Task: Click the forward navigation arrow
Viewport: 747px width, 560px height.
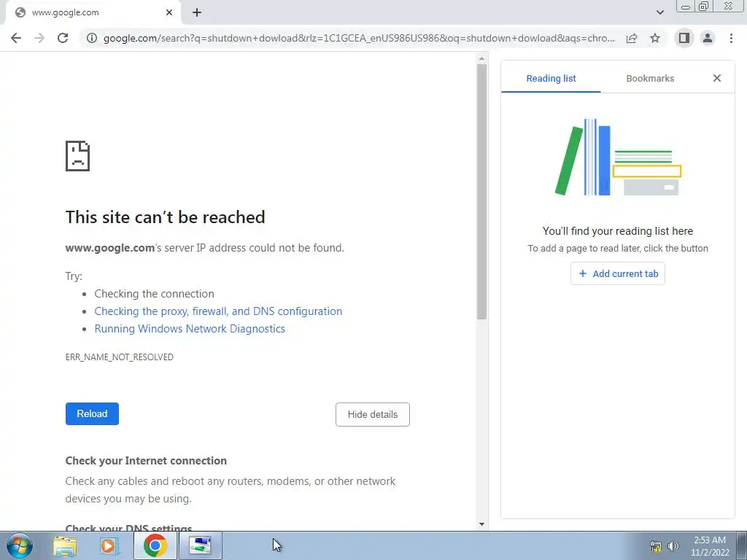Action: 39,38
